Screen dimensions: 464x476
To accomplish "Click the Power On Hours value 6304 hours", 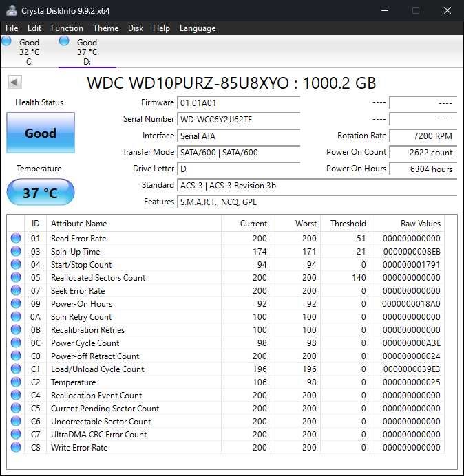I will 423,169.
